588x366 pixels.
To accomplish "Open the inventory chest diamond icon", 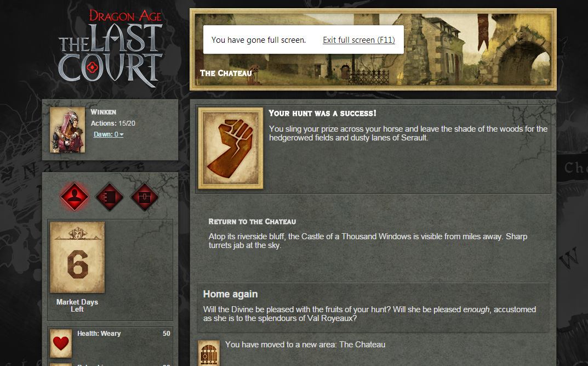I will tap(144, 196).
